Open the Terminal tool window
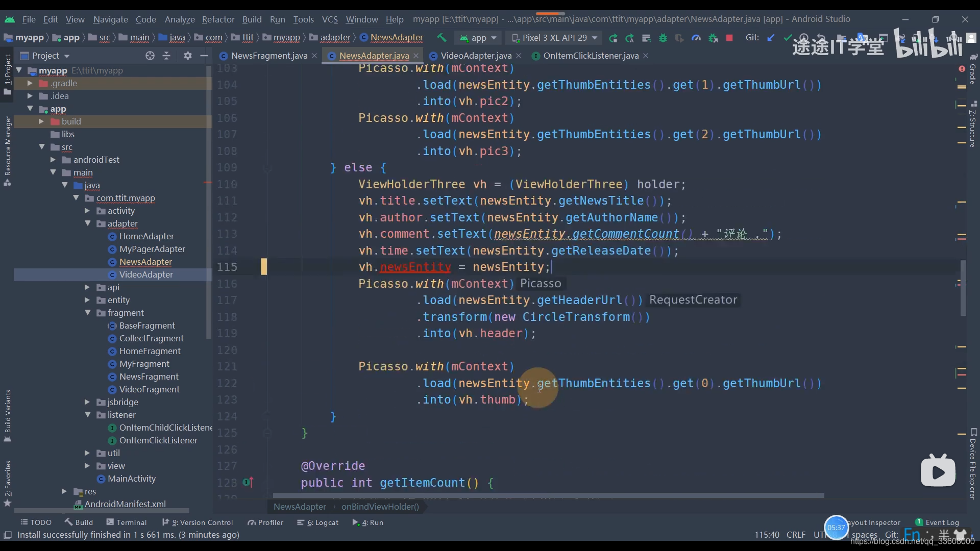This screenshot has width=980, height=551. click(126, 522)
